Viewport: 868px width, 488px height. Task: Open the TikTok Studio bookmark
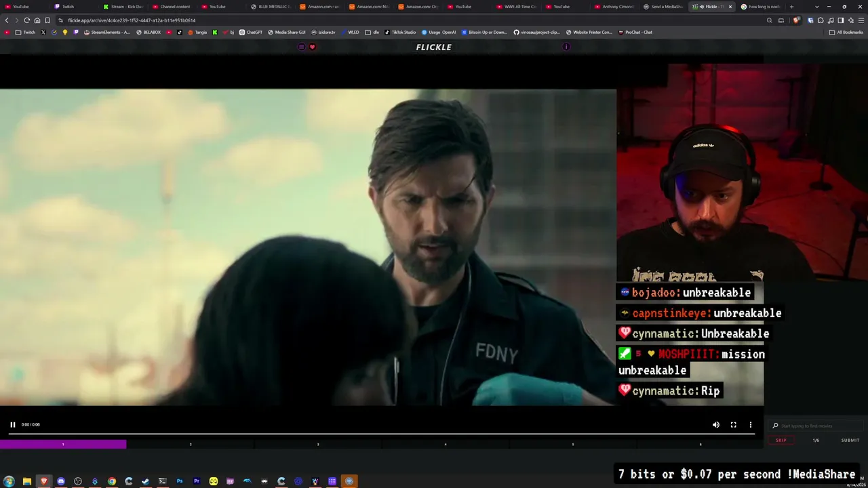click(400, 32)
